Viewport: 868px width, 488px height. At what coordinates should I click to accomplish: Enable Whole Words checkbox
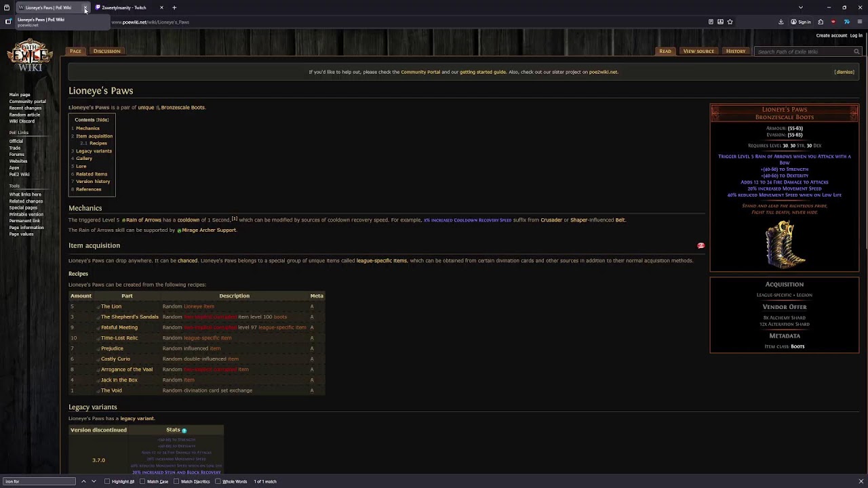(x=218, y=481)
